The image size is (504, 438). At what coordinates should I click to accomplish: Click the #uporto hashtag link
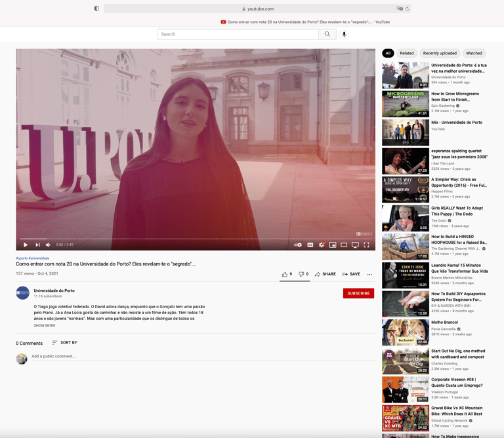point(22,258)
